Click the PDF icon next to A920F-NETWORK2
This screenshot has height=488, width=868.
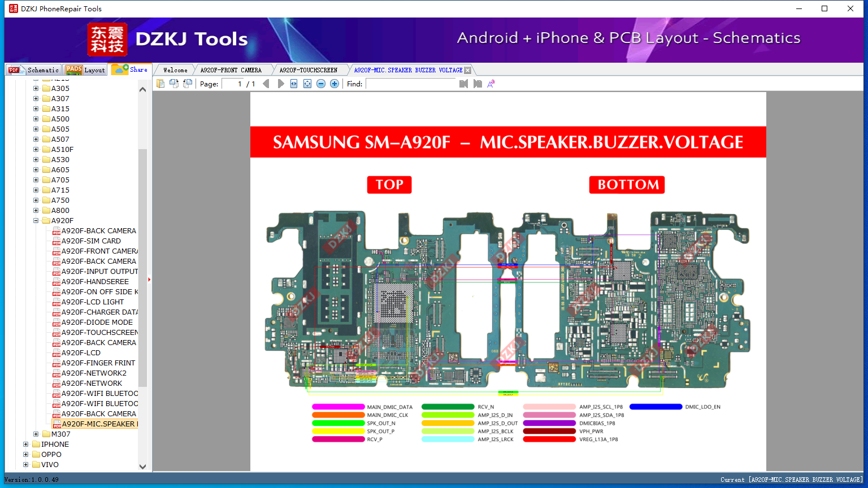pyautogui.click(x=57, y=373)
